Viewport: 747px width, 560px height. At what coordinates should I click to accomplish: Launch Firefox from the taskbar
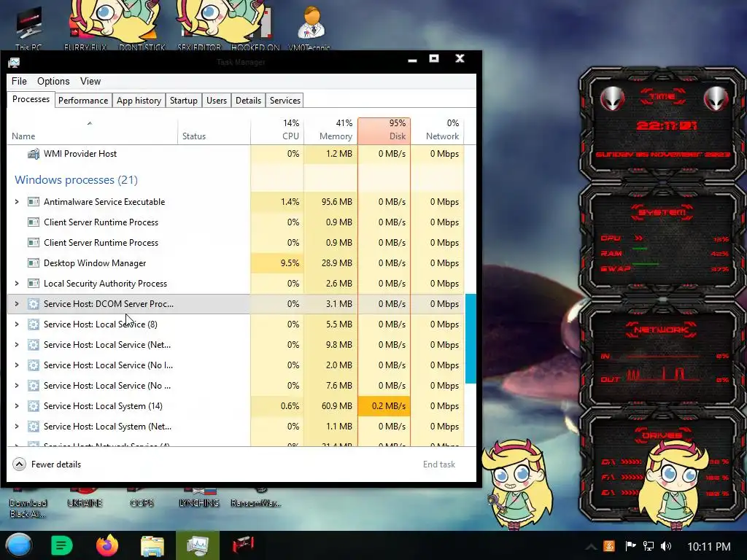click(107, 545)
